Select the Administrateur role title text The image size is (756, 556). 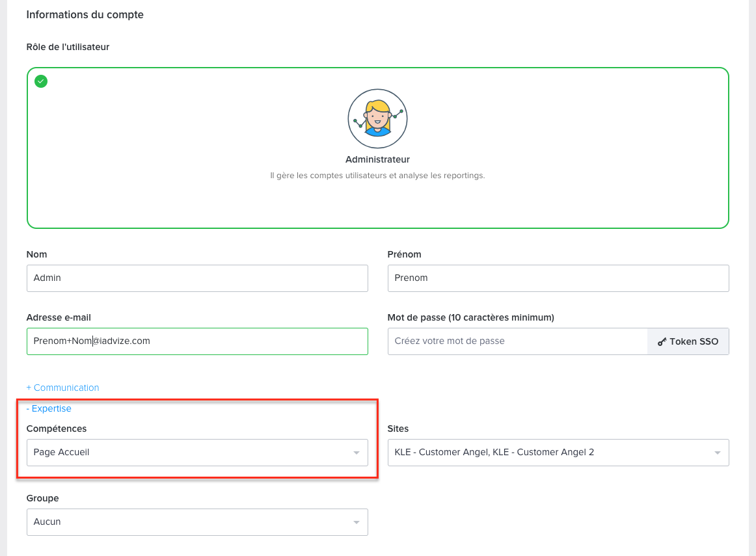[377, 159]
